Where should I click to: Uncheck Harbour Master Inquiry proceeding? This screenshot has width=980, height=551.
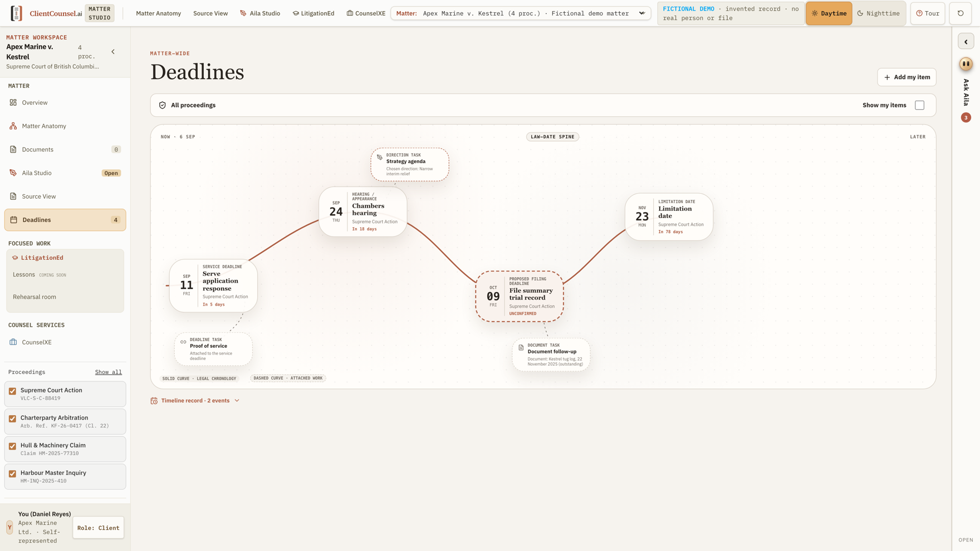(x=13, y=474)
